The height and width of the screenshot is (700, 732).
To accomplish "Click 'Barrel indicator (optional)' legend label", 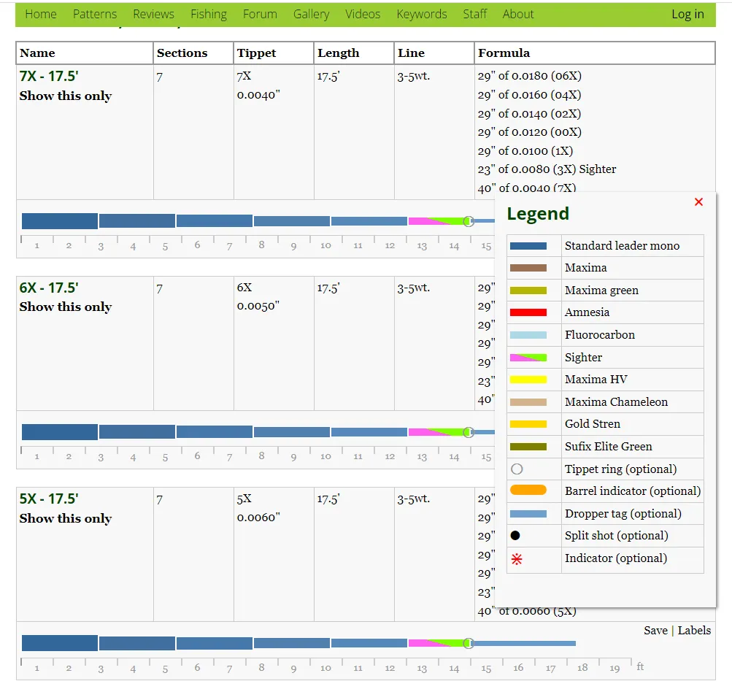I will 633,491.
